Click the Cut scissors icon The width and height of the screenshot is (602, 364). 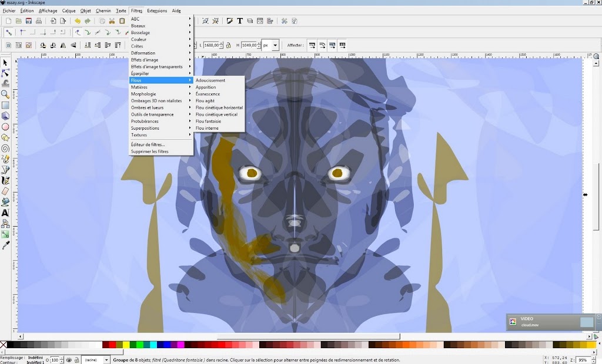click(x=112, y=21)
